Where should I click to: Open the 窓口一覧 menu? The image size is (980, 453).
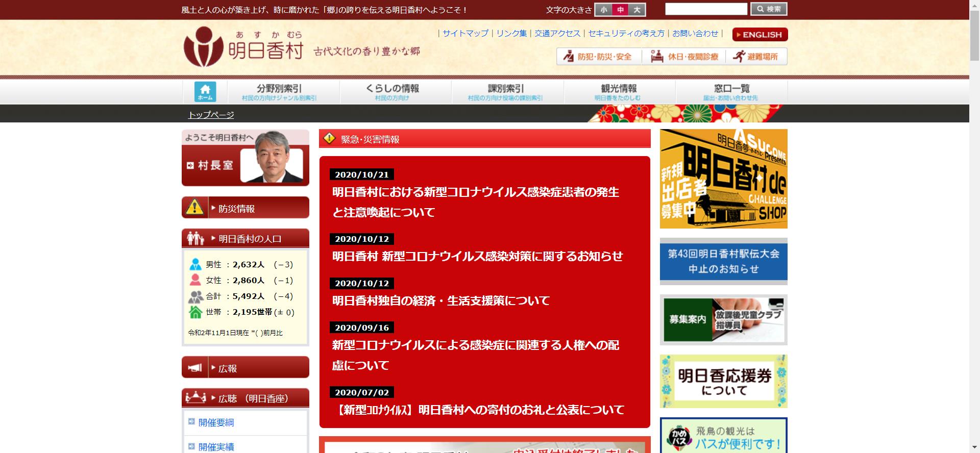[731, 92]
